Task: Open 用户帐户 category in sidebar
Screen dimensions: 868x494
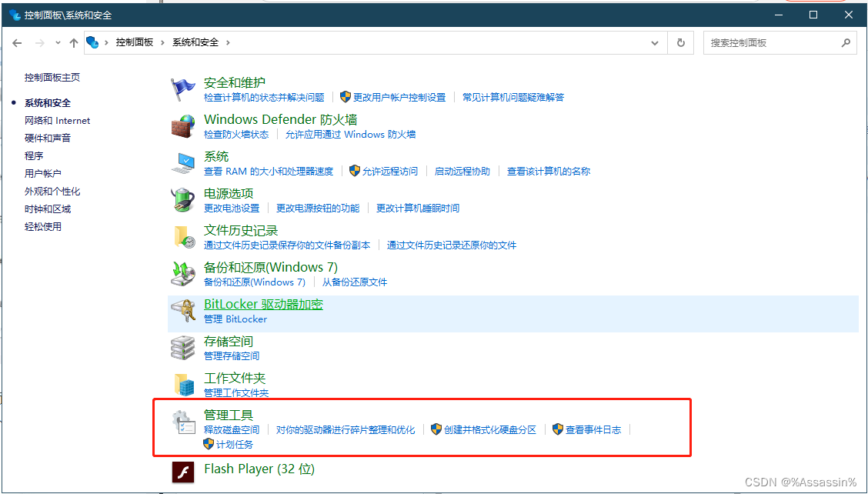Action: pyautogui.click(x=42, y=174)
